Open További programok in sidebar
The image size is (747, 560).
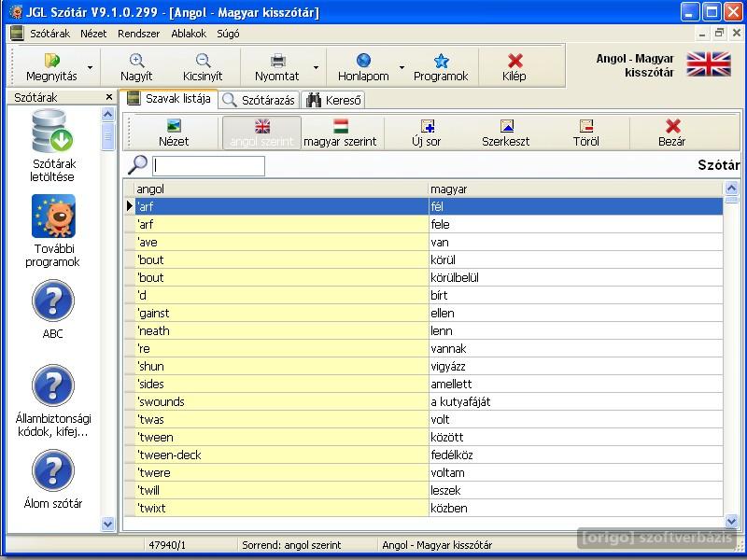click(x=53, y=231)
